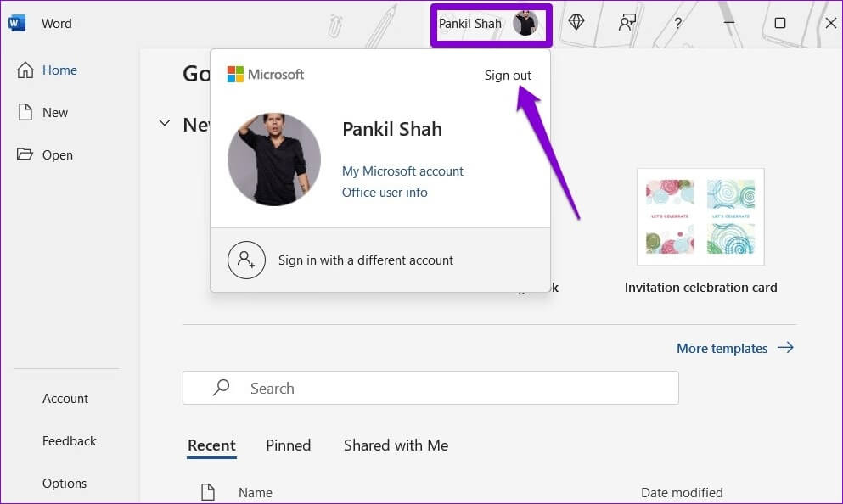
Task: Click the large profile photo in popup
Action: (274, 159)
